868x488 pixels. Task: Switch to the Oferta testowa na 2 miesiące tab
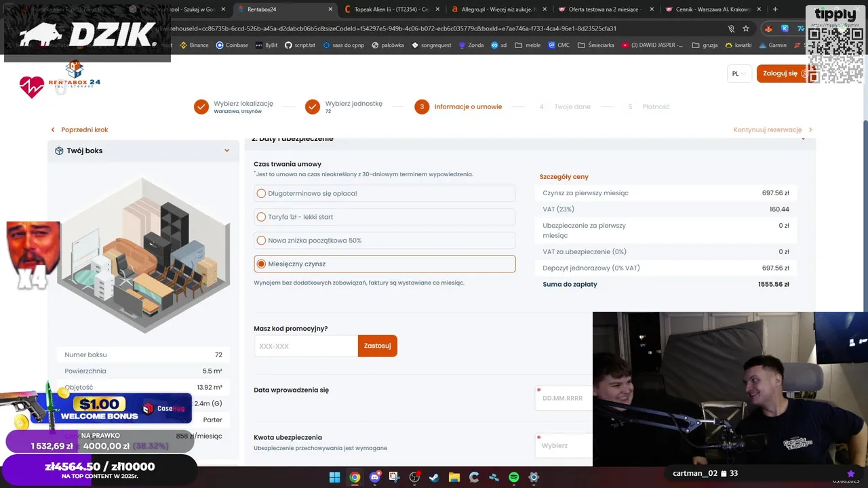point(606,9)
